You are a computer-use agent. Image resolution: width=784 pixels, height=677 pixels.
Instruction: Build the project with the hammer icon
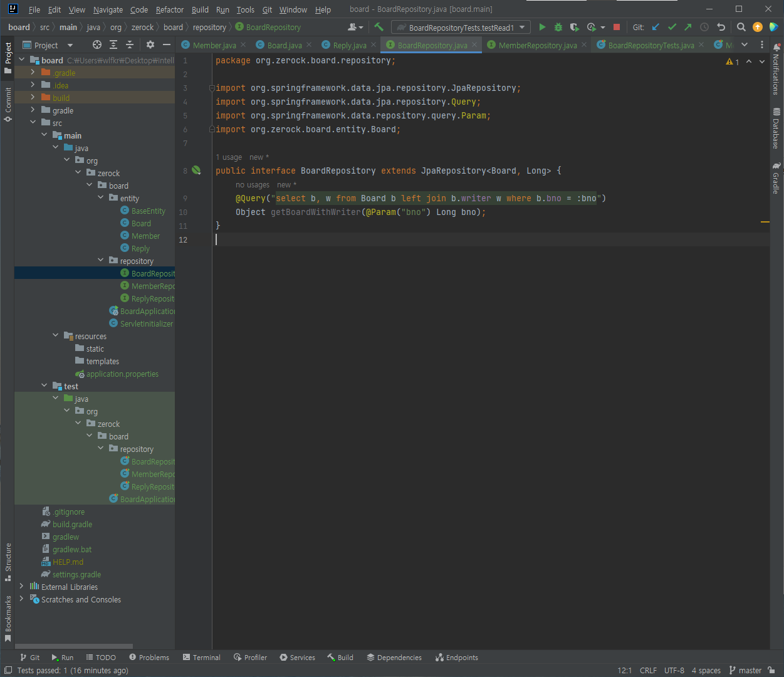(x=379, y=27)
